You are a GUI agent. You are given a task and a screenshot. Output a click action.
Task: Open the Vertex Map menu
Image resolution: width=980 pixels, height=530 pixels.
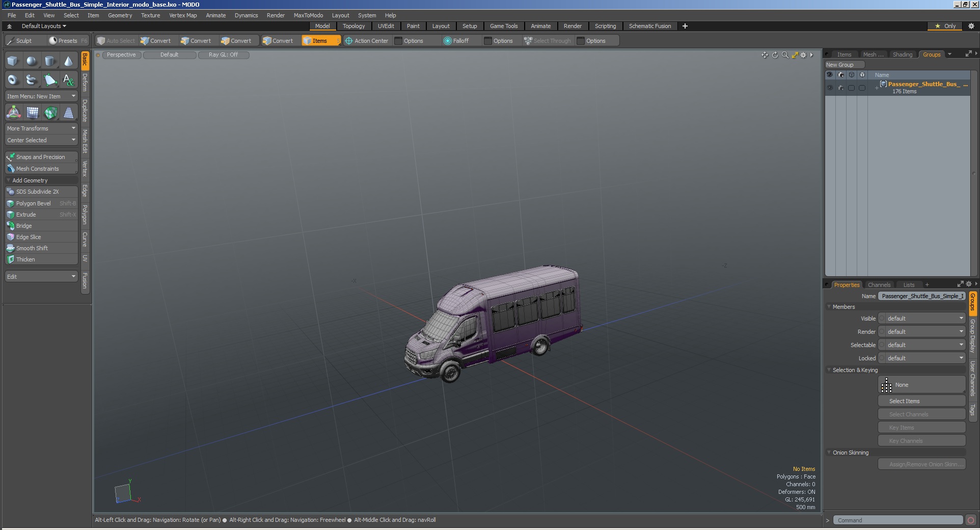[x=183, y=15]
